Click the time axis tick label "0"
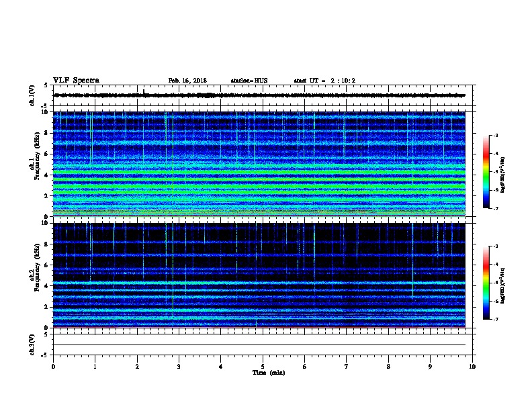The width and height of the screenshot is (532, 411). coord(53,366)
